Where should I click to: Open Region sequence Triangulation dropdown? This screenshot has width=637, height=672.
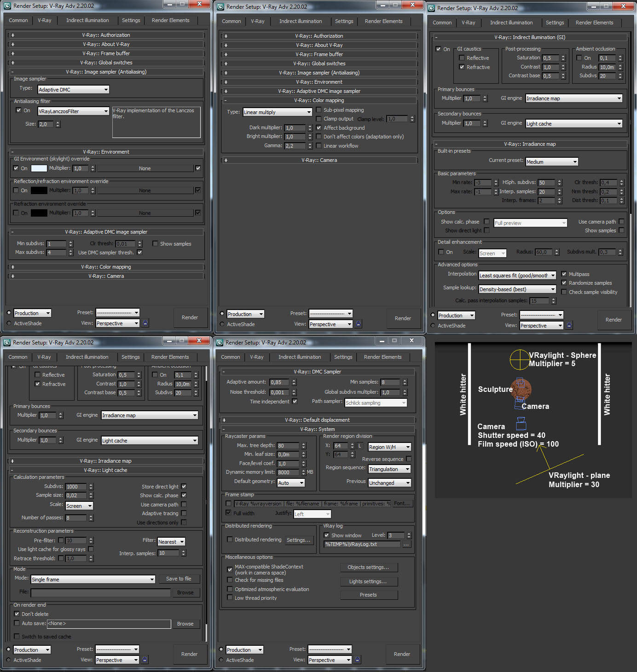pyautogui.click(x=389, y=469)
